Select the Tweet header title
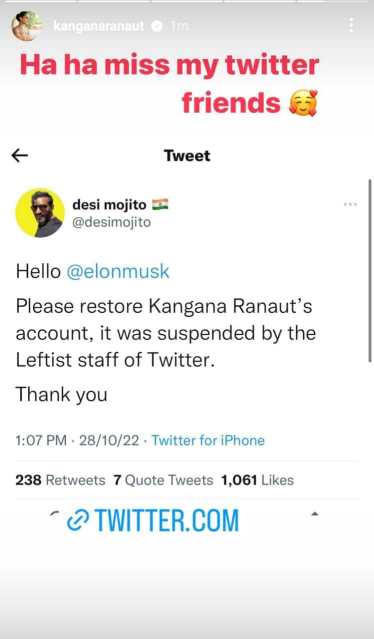Screen dimensions: 374x639 pyautogui.click(x=187, y=156)
